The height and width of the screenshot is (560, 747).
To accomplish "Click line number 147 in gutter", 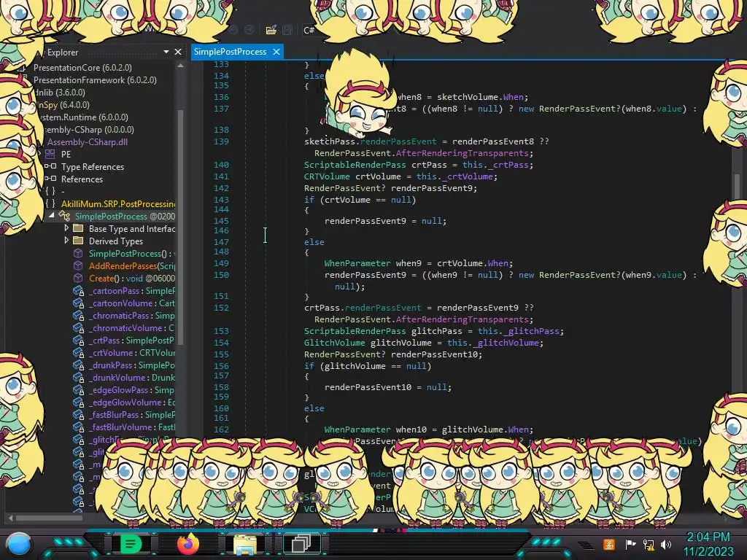I will tap(221, 242).
